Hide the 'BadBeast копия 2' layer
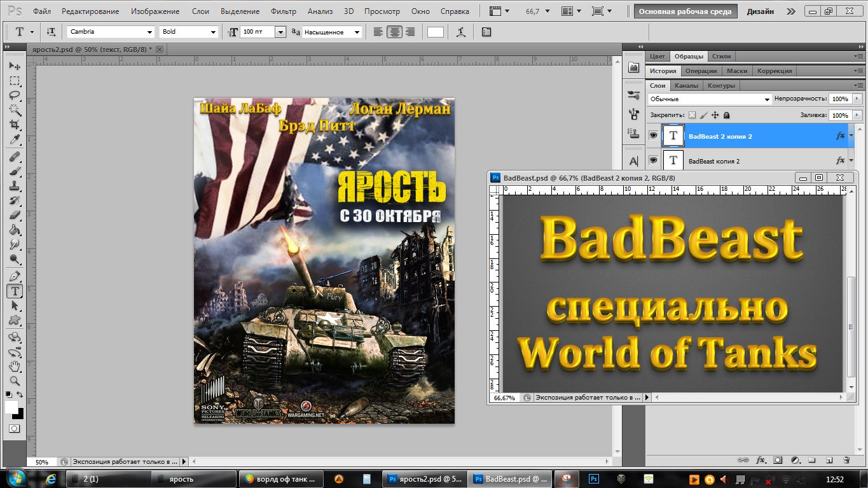The height and width of the screenshot is (488, 868). 652,160
